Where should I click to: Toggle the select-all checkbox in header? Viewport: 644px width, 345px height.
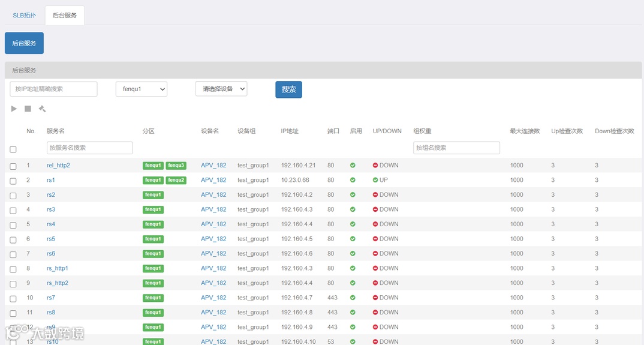pos(13,149)
